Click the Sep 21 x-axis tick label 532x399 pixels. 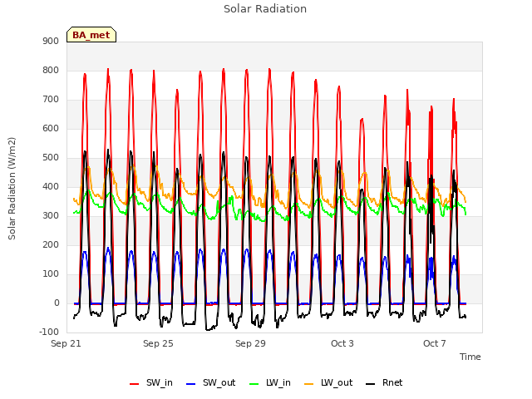tap(66, 343)
